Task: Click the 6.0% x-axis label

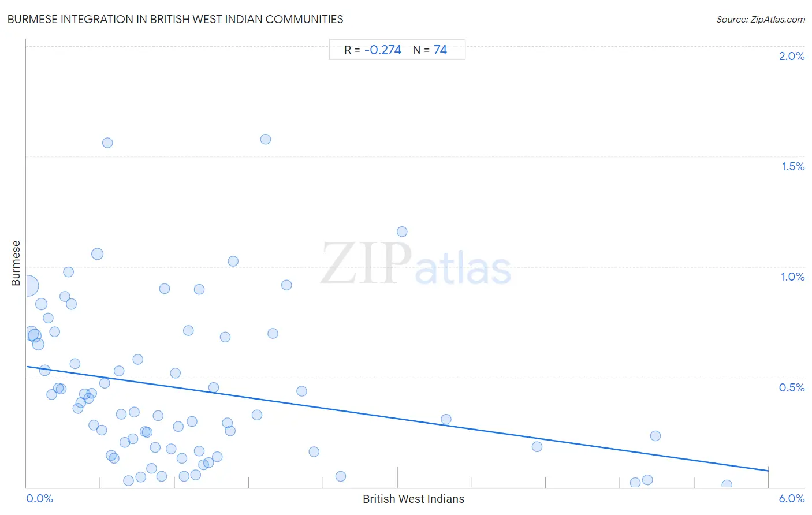Action: [x=792, y=498]
